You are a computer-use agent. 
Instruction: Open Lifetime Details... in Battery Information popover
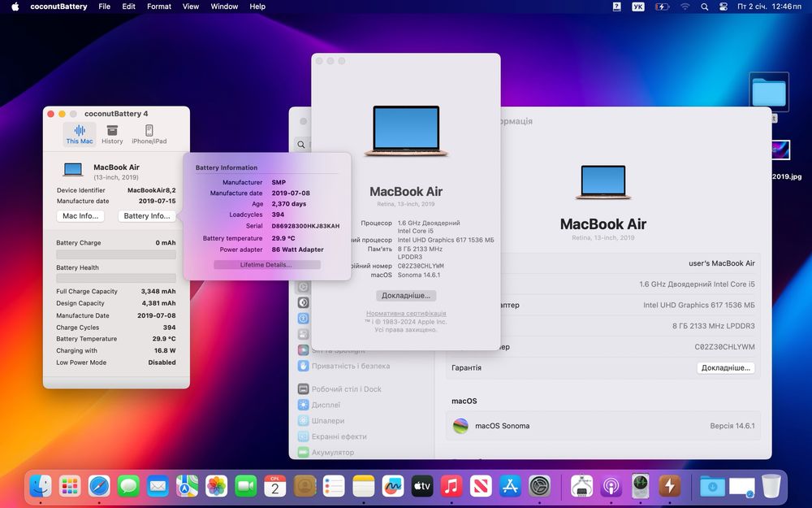pyautogui.click(x=266, y=265)
